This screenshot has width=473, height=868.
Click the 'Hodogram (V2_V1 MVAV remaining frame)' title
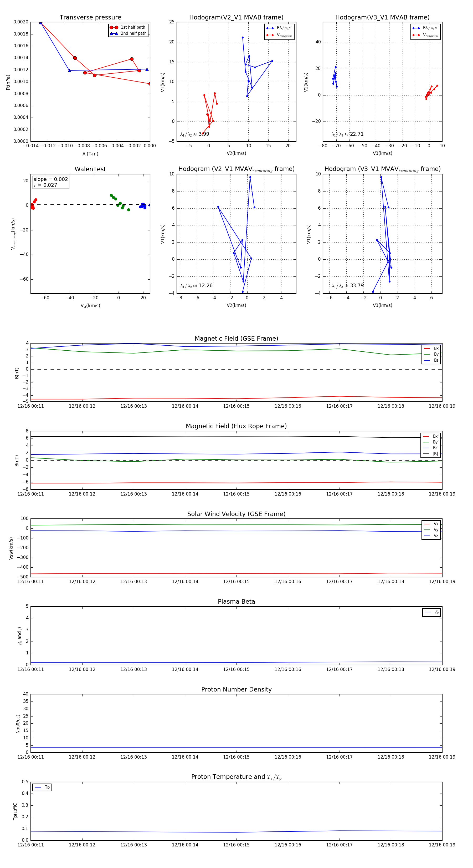point(236,169)
